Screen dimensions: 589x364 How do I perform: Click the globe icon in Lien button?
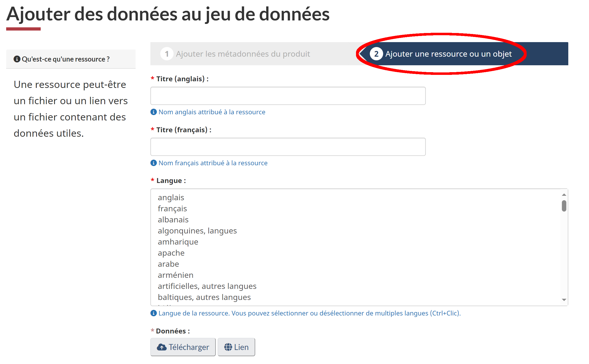228,347
